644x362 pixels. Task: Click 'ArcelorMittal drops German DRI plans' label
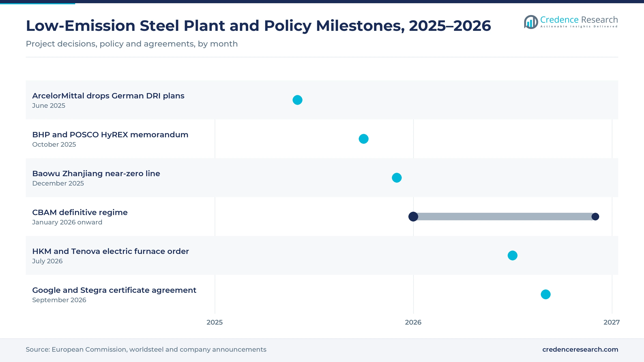pos(108,96)
